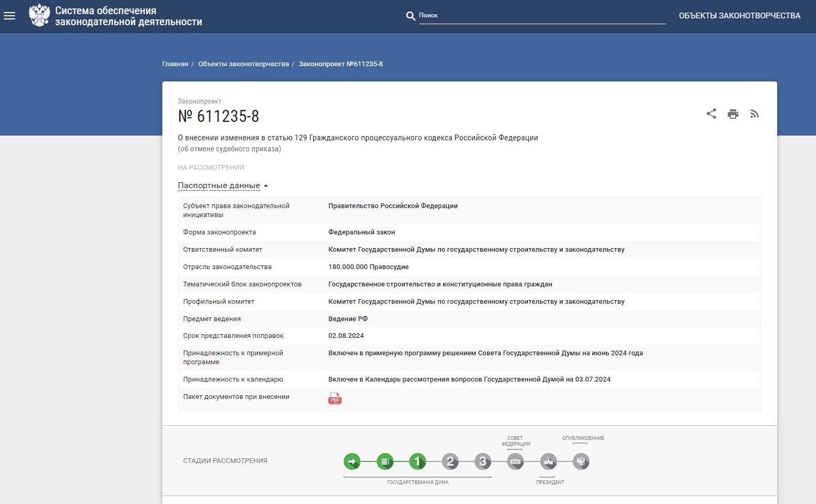Open the share icon for bill 611235-8
Screen dimensions: 816x504
(x=711, y=114)
